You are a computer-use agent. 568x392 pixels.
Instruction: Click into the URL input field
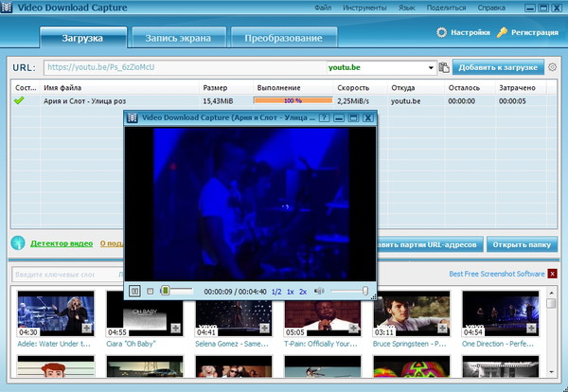pos(186,67)
